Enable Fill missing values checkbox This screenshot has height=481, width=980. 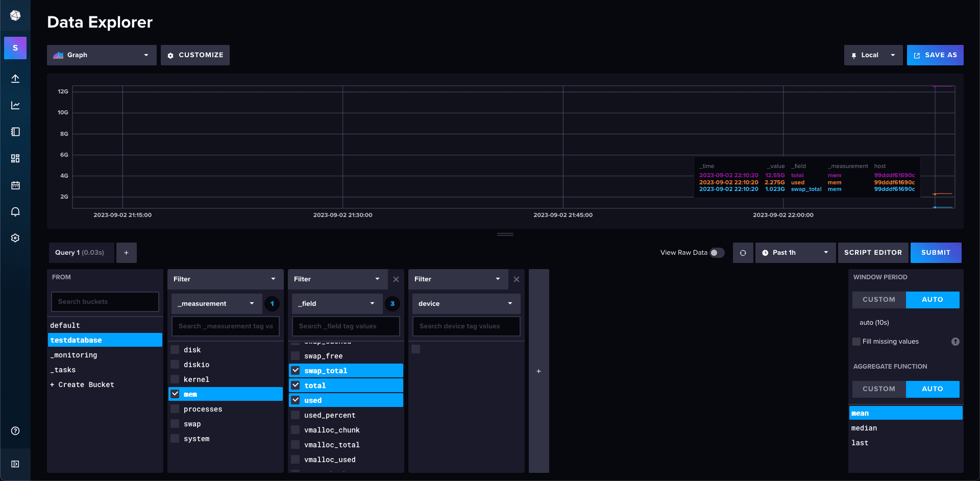pyautogui.click(x=856, y=342)
